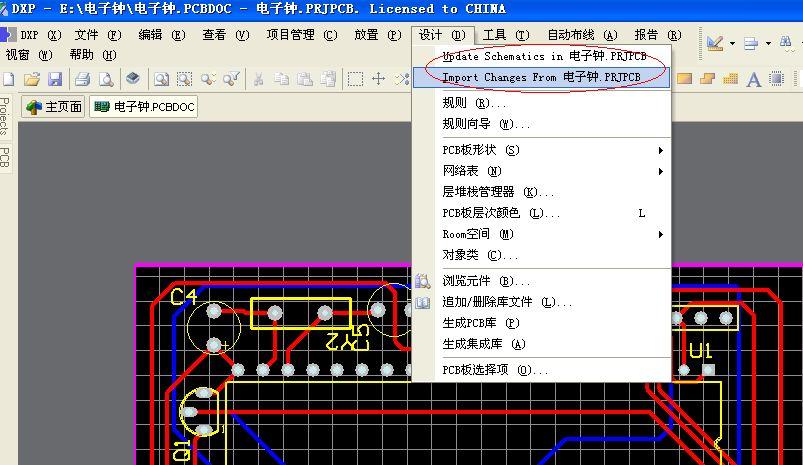The height and width of the screenshot is (465, 803).
Task: Open print preview with the magnifier page icon
Action: pos(106,79)
